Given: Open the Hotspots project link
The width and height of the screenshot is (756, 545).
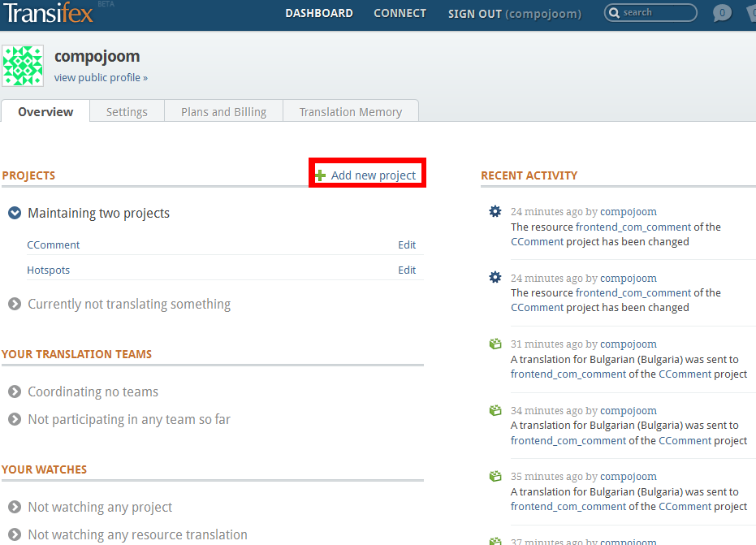Looking at the screenshot, I should point(48,270).
